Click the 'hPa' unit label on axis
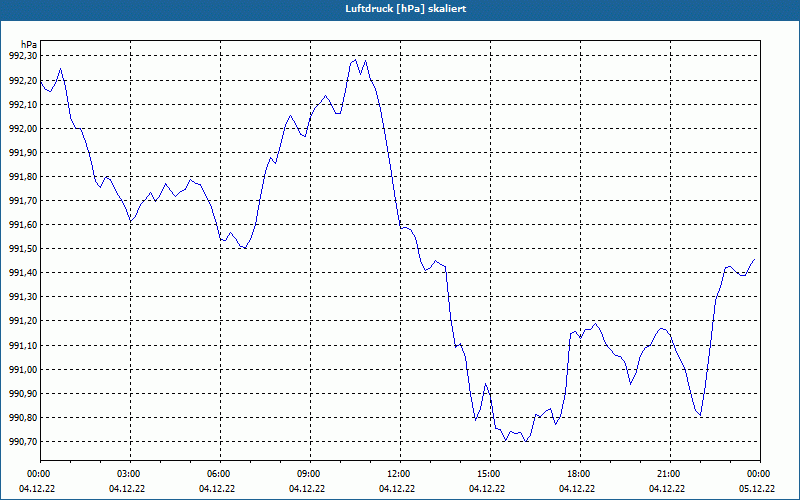Viewport: 800px width, 500px height. point(29,45)
